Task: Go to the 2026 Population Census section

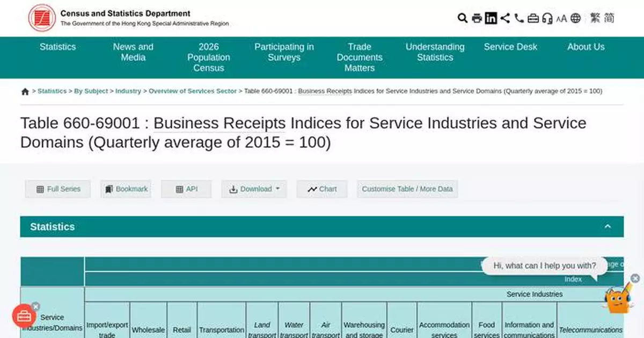Action: click(209, 57)
